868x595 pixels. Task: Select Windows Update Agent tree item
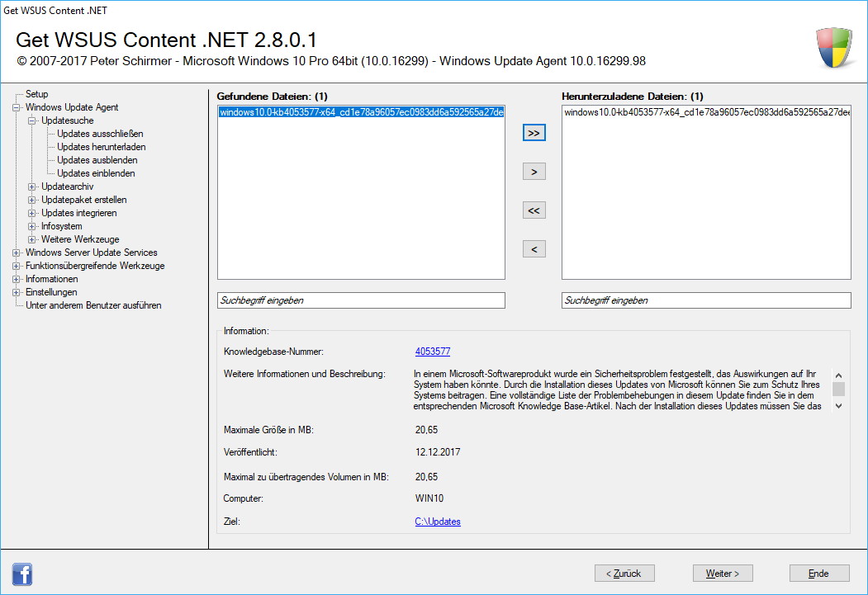pyautogui.click(x=72, y=107)
